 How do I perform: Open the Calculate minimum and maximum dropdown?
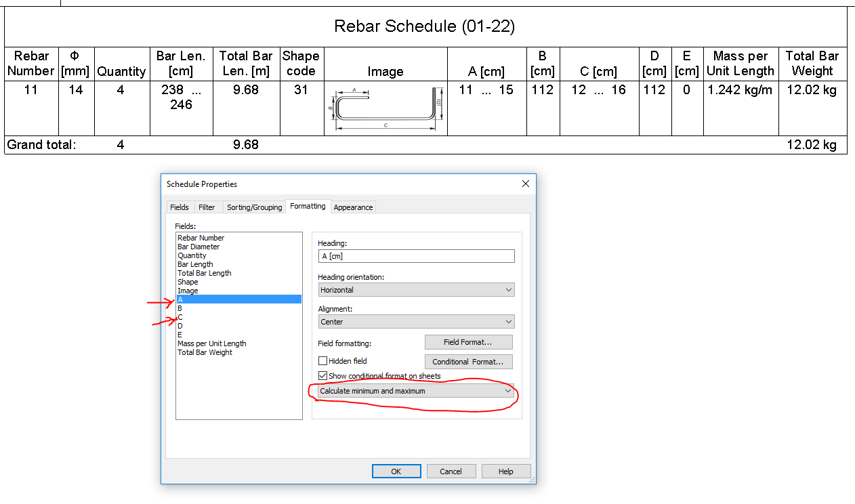(x=508, y=391)
